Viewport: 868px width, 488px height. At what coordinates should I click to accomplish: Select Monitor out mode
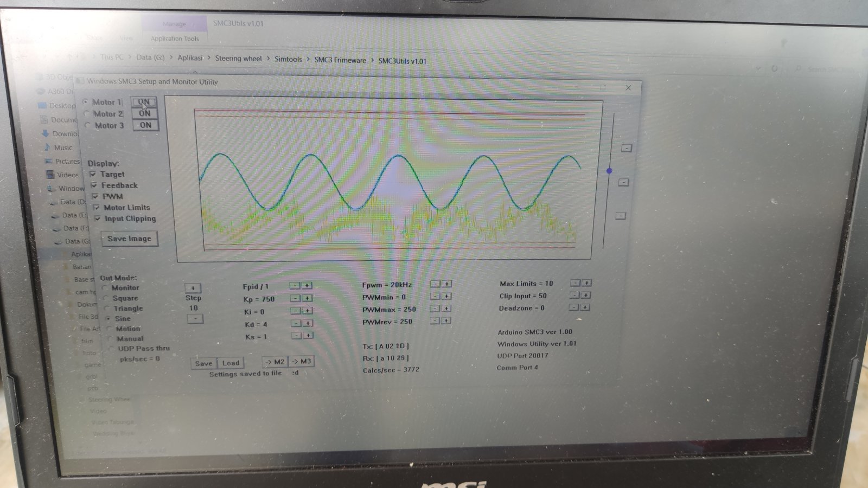coord(105,288)
